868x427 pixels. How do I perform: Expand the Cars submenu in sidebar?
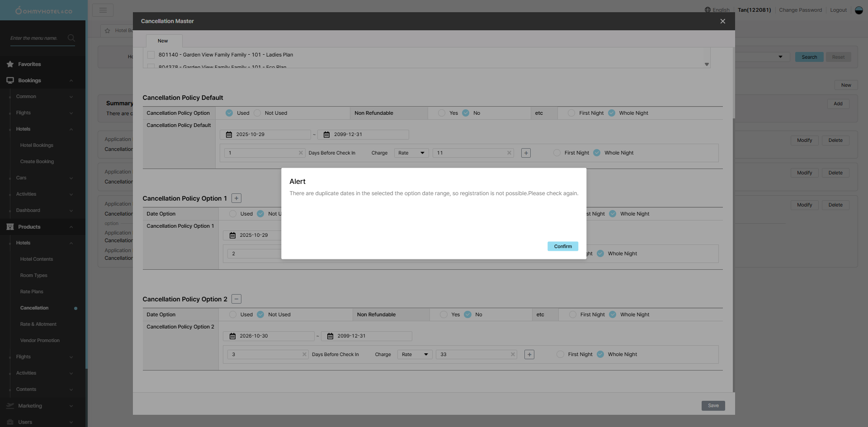point(71,178)
